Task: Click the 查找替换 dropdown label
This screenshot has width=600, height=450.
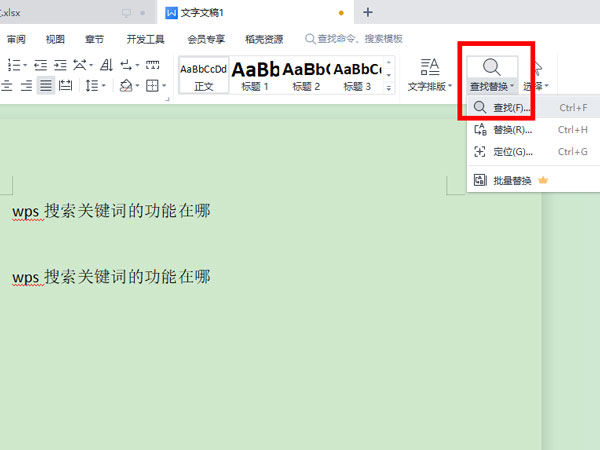Action: (492, 87)
